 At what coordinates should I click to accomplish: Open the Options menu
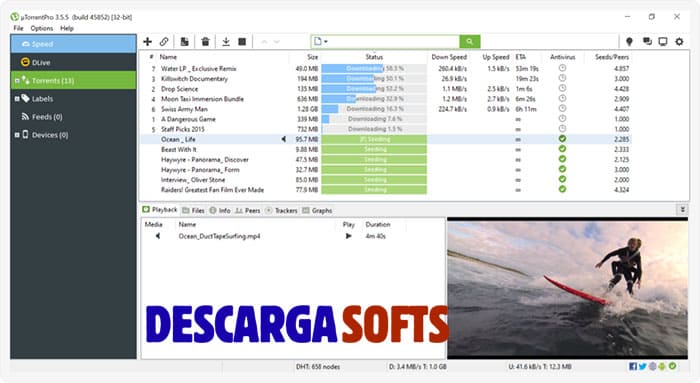[x=42, y=28]
